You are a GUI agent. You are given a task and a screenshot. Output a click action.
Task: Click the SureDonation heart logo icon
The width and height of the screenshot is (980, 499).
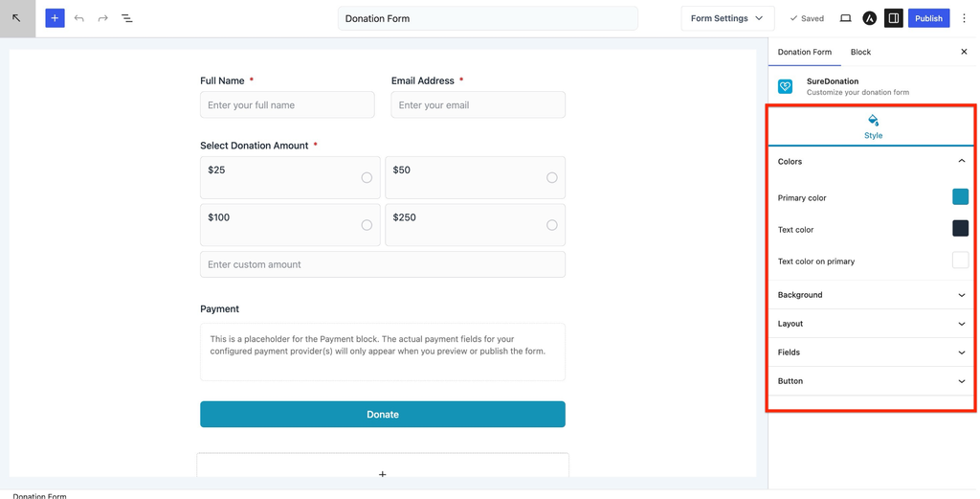[785, 86]
